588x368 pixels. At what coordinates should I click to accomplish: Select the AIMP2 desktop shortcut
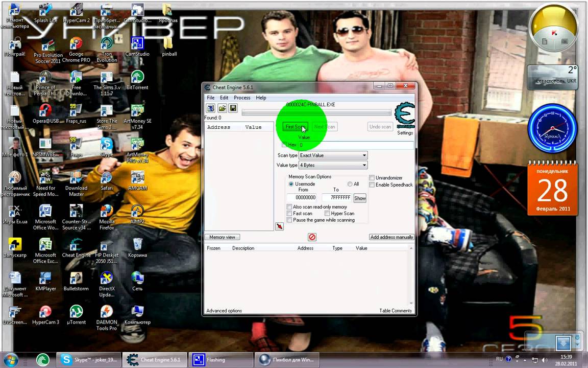(x=137, y=215)
